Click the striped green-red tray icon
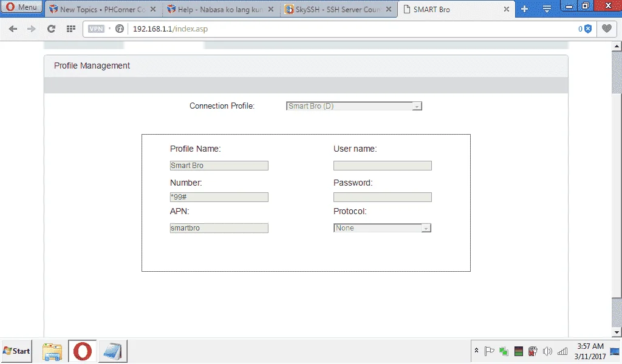 coord(519,351)
